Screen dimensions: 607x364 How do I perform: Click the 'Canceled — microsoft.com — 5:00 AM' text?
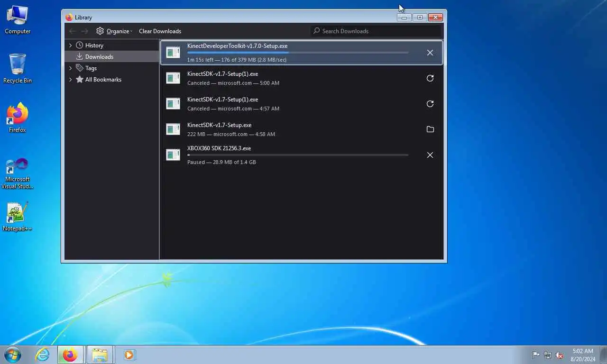(233, 83)
